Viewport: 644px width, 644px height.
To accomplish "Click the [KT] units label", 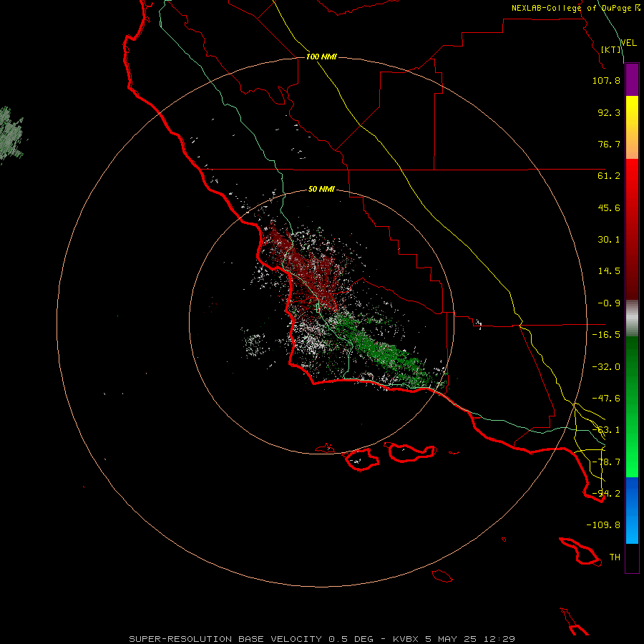I will pyautogui.click(x=611, y=49).
